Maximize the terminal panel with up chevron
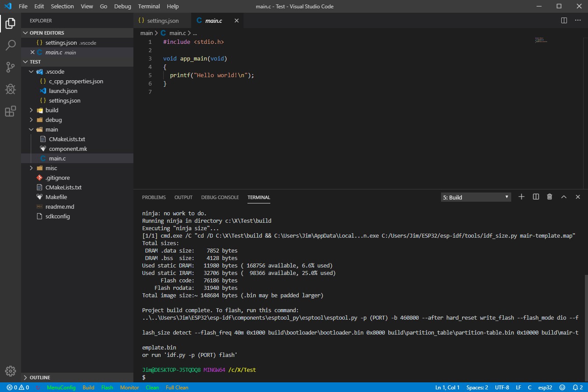This screenshot has width=588, height=392. pos(564,197)
